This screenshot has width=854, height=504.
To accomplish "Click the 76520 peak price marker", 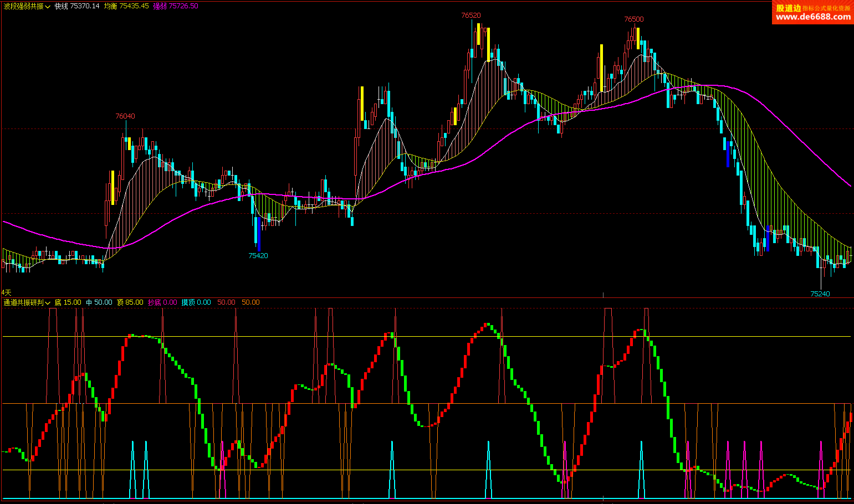I will (x=471, y=16).
